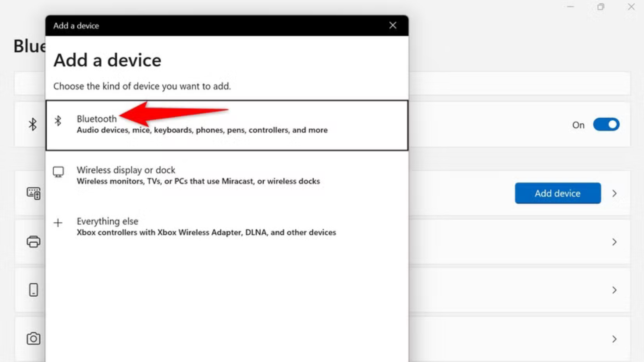This screenshot has width=644, height=362.
Task: Click the touch keyboard device icon
Action: pyautogui.click(x=33, y=193)
